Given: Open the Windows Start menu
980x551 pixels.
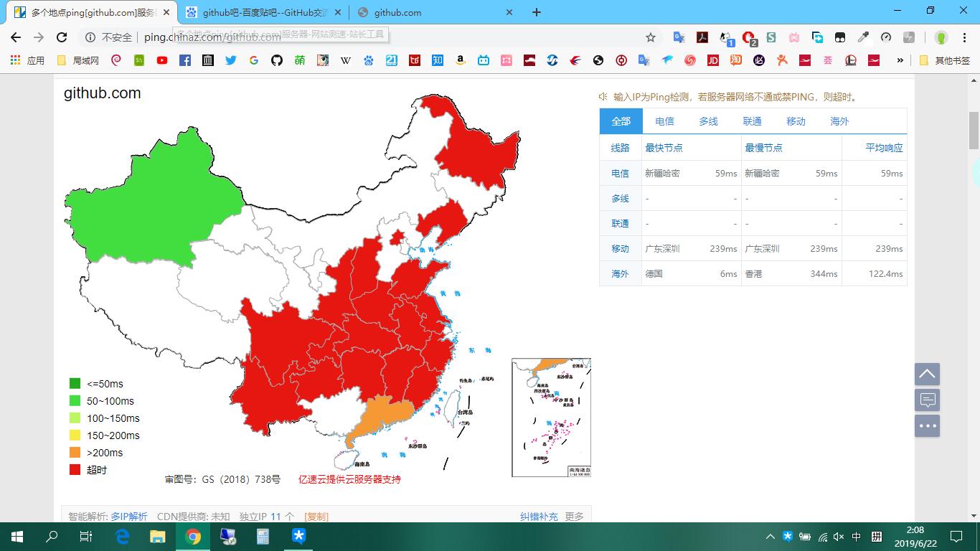Looking at the screenshot, I should (17, 537).
